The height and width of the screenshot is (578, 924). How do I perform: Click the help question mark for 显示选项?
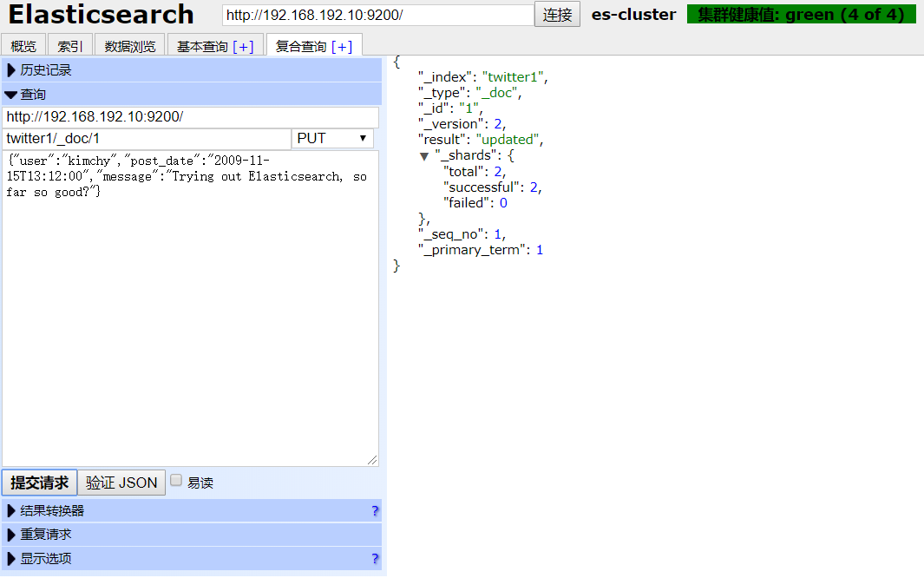pyautogui.click(x=375, y=559)
